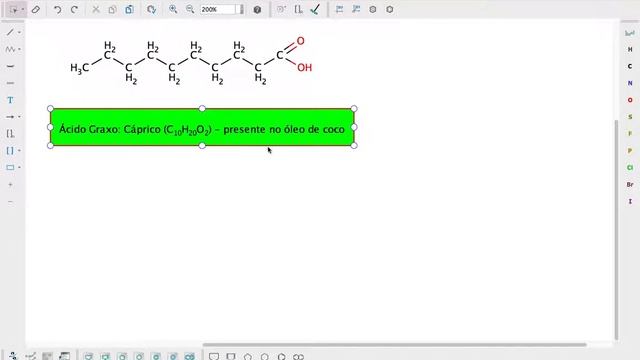Select the single bond tool
Viewport: 640px width, 360px height.
[10, 32]
